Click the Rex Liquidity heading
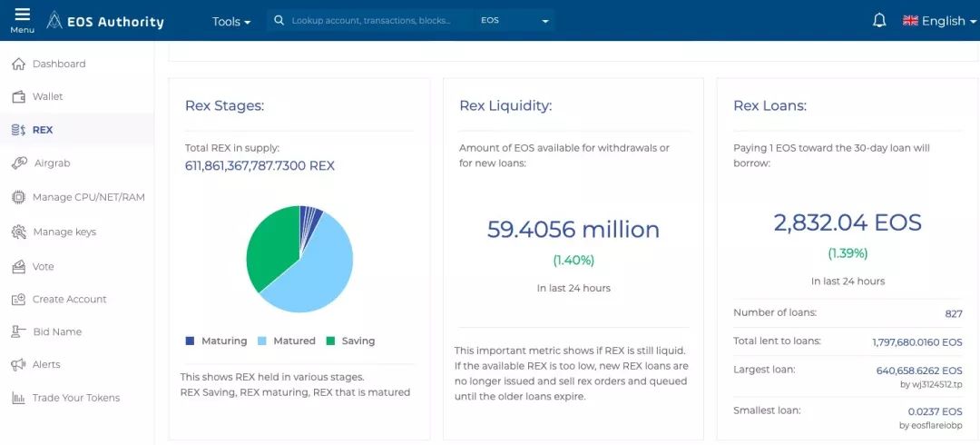 505,105
